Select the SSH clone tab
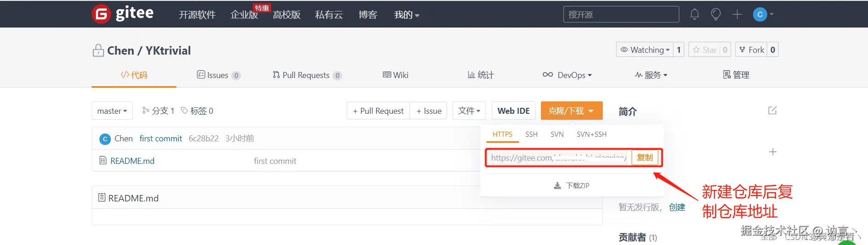The width and height of the screenshot is (868, 245). point(531,134)
